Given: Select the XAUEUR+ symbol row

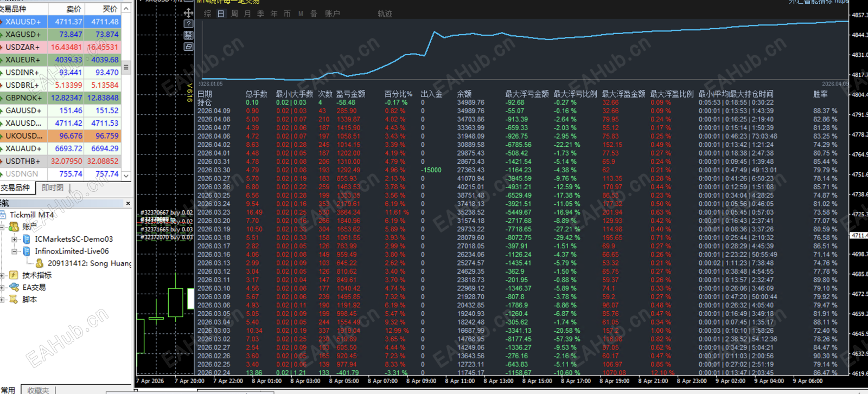Looking at the screenshot, I should point(60,60).
